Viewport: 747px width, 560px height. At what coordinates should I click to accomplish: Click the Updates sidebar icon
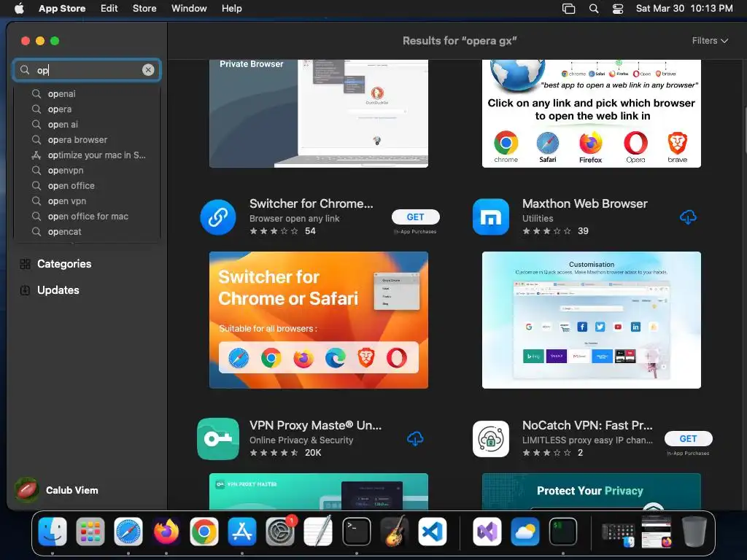pyautogui.click(x=26, y=290)
